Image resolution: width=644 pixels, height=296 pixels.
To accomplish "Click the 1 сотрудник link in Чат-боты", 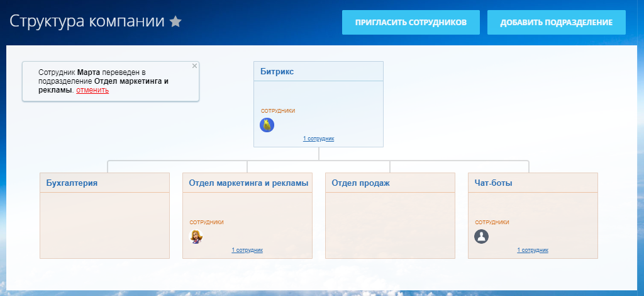I will pyautogui.click(x=533, y=250).
